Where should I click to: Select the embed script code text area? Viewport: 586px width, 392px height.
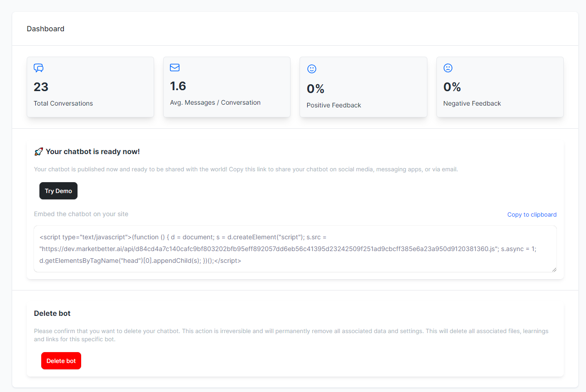tap(295, 248)
